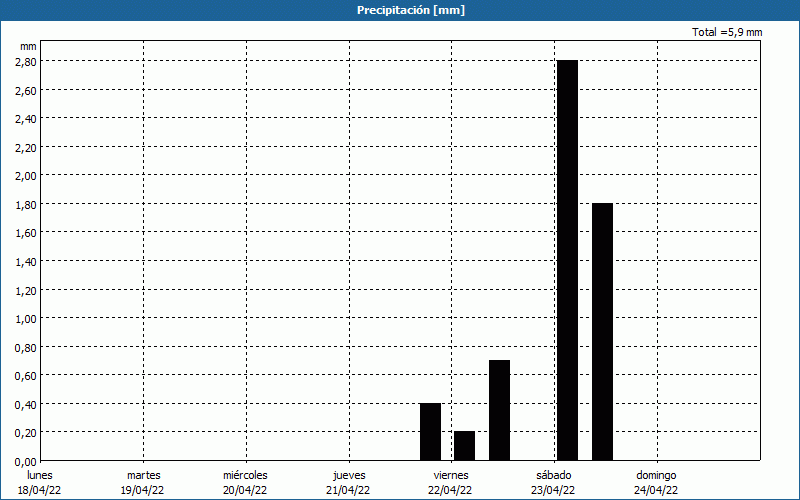Viewport: 800px width, 500px height.
Task: Click the 'viernes' axis label
Action: pyautogui.click(x=451, y=475)
